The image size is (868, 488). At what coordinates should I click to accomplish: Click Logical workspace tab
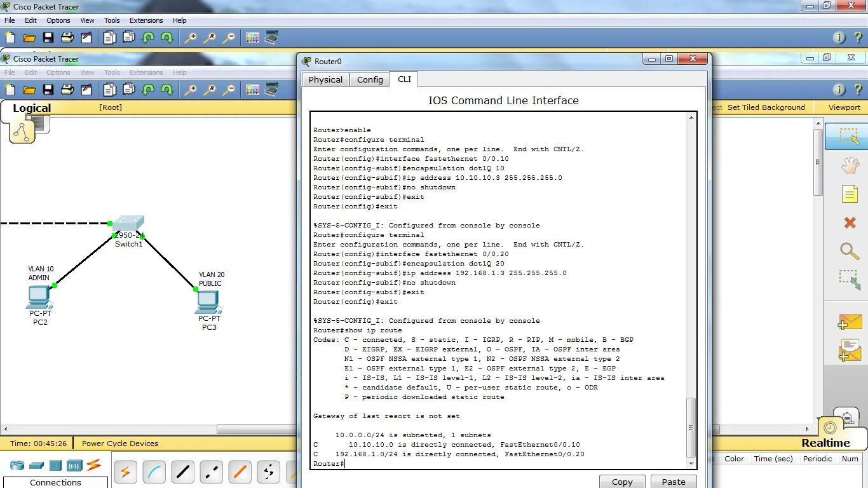[32, 108]
